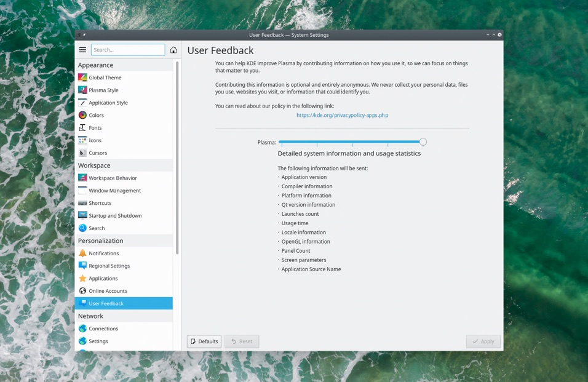This screenshot has height=382, width=588.
Task: Focus the Search input field
Action: click(128, 50)
